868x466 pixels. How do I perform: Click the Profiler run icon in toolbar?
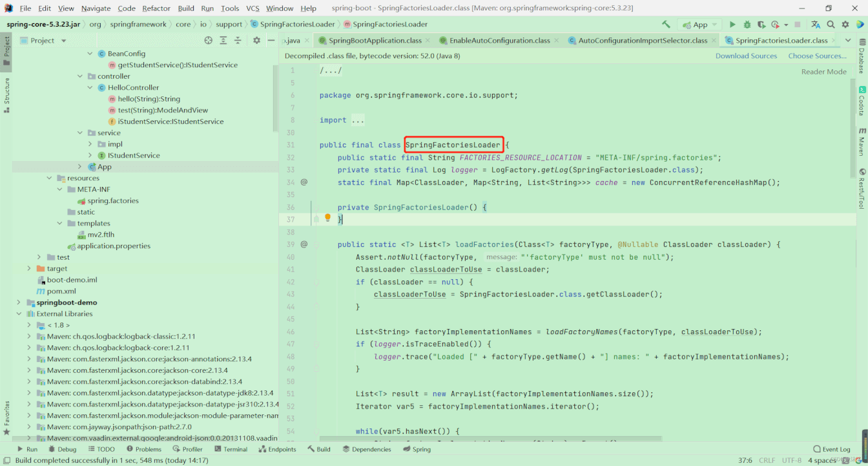(775, 25)
